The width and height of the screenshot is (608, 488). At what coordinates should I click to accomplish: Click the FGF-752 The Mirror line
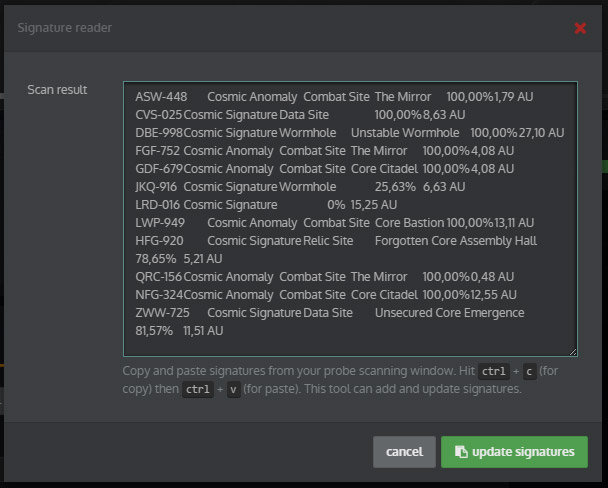pos(324,151)
